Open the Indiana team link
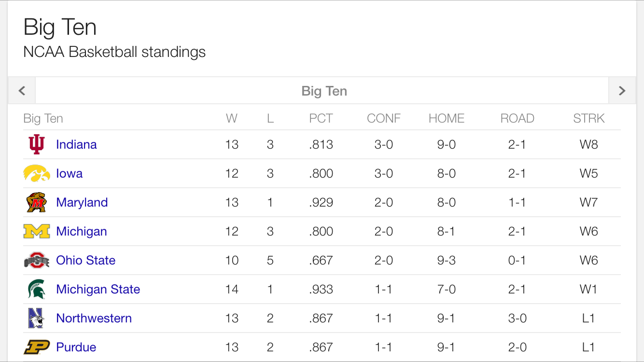Image resolution: width=644 pixels, height=362 pixels. 76,144
